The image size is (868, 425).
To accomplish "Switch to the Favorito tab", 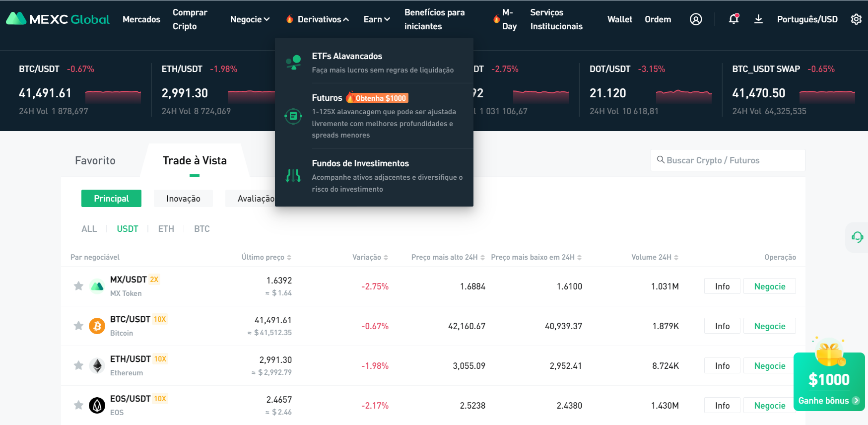I will pyautogui.click(x=95, y=160).
